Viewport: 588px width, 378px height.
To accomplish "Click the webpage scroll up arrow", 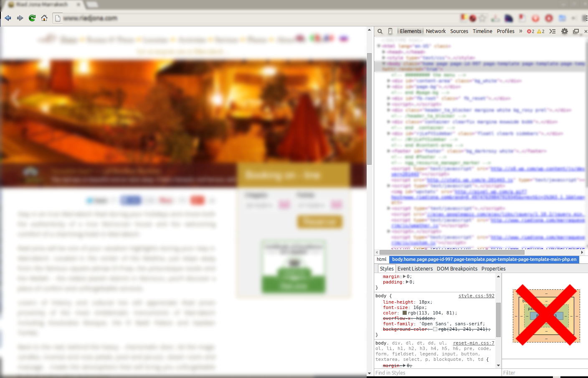I will pyautogui.click(x=369, y=30).
